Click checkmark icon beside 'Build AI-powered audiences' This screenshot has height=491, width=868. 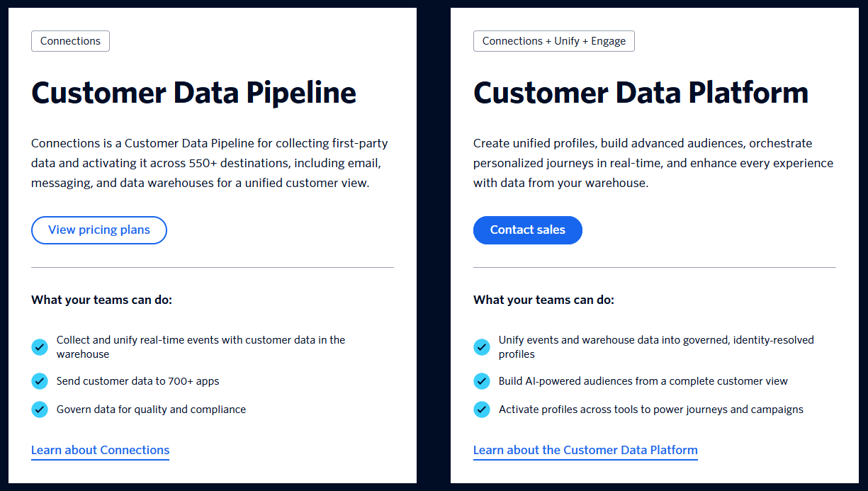[x=482, y=381]
